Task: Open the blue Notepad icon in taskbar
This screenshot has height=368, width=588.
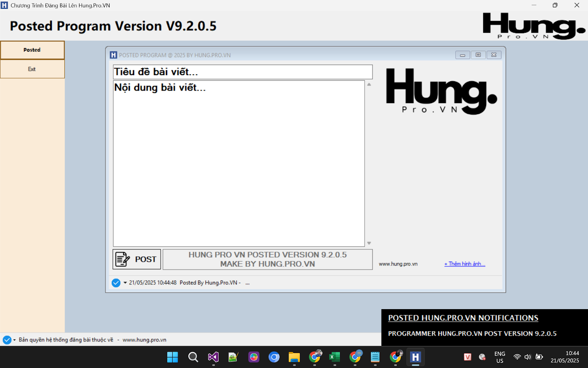Action: [x=375, y=357]
